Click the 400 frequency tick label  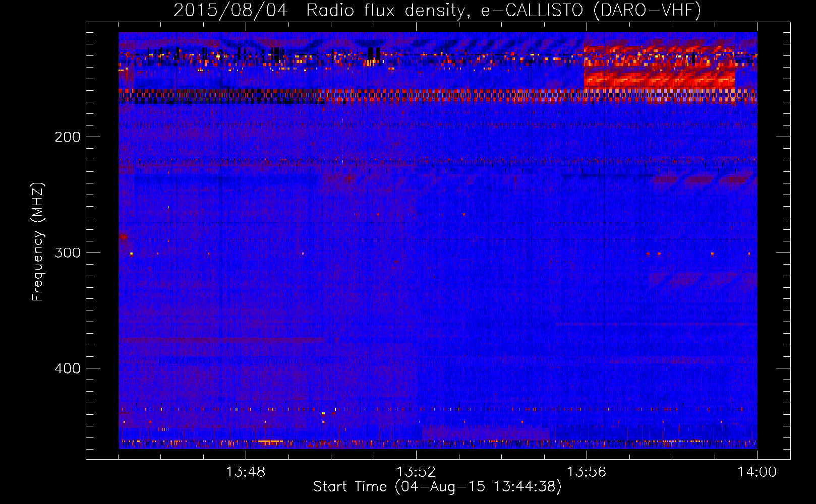tap(68, 368)
